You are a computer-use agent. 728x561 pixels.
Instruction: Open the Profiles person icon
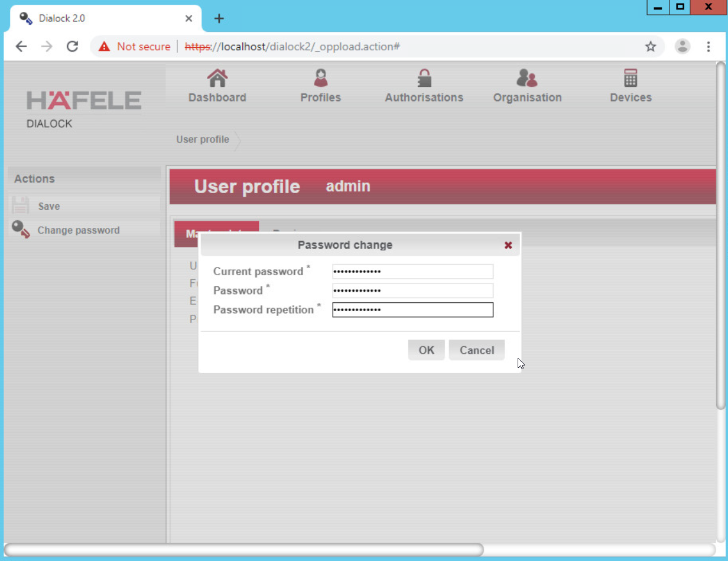click(320, 78)
